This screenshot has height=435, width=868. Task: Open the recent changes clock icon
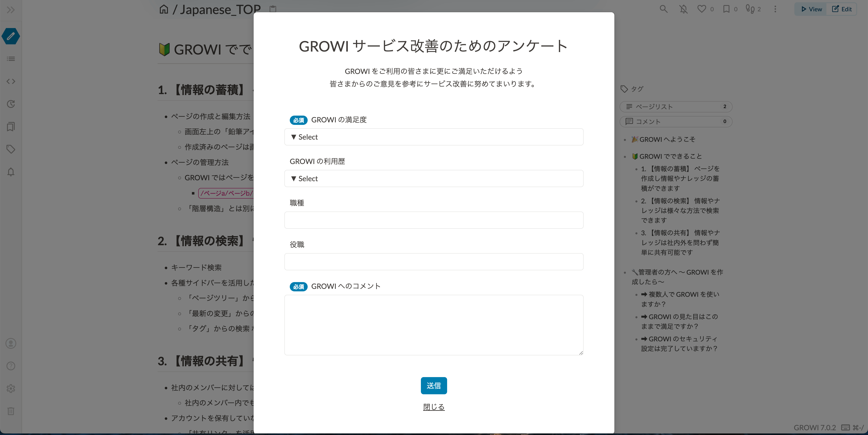pyautogui.click(x=11, y=104)
